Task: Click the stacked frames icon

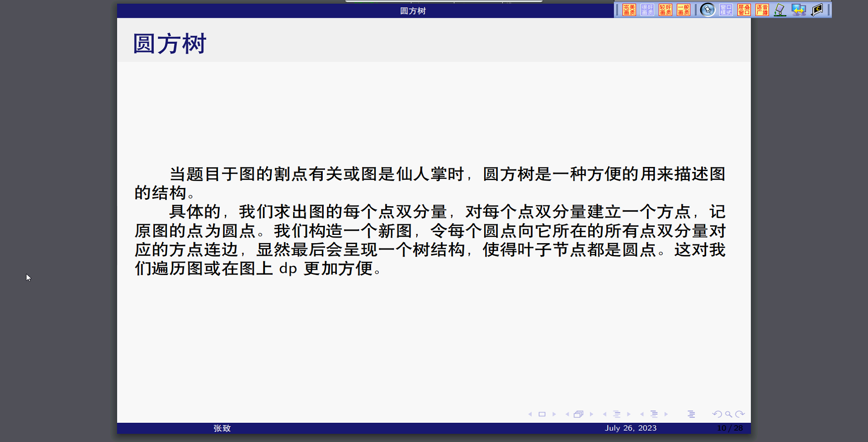Action: pyautogui.click(x=579, y=414)
